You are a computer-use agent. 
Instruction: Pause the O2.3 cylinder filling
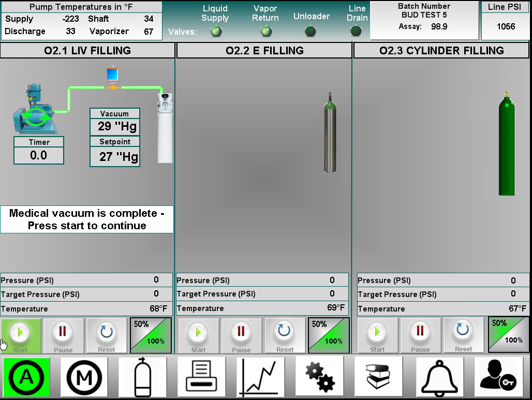click(420, 335)
